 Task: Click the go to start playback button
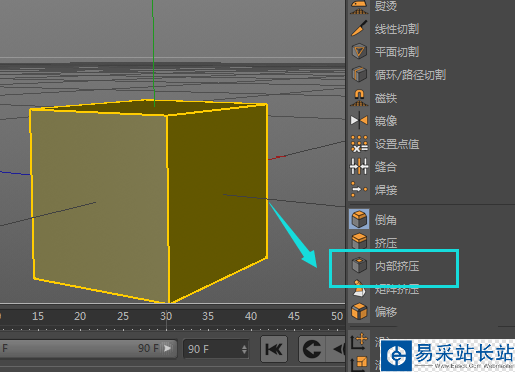coord(274,349)
